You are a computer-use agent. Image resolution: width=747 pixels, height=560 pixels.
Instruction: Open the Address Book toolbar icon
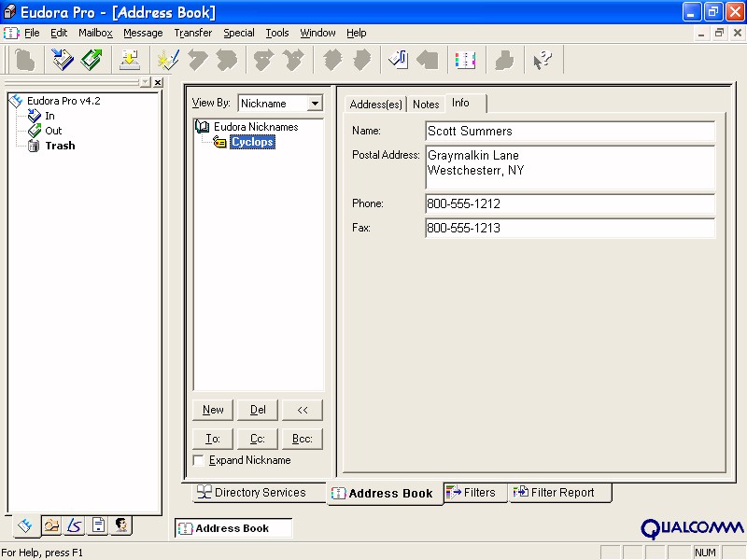click(x=465, y=60)
